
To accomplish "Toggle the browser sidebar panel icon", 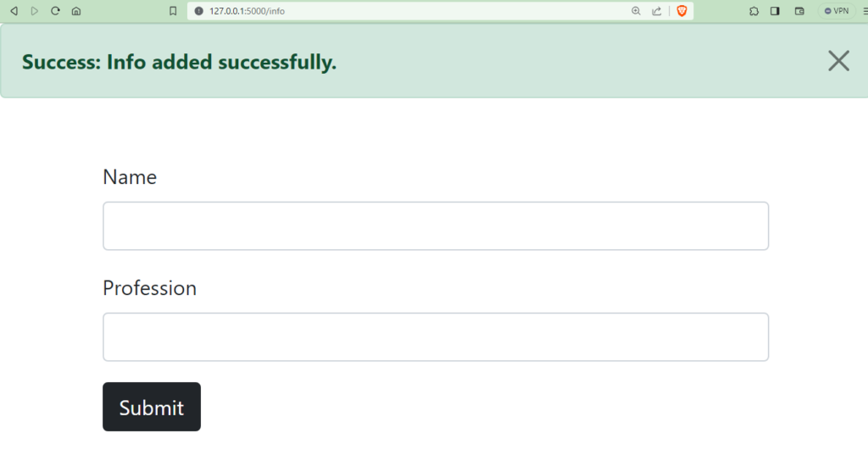I will pyautogui.click(x=775, y=11).
